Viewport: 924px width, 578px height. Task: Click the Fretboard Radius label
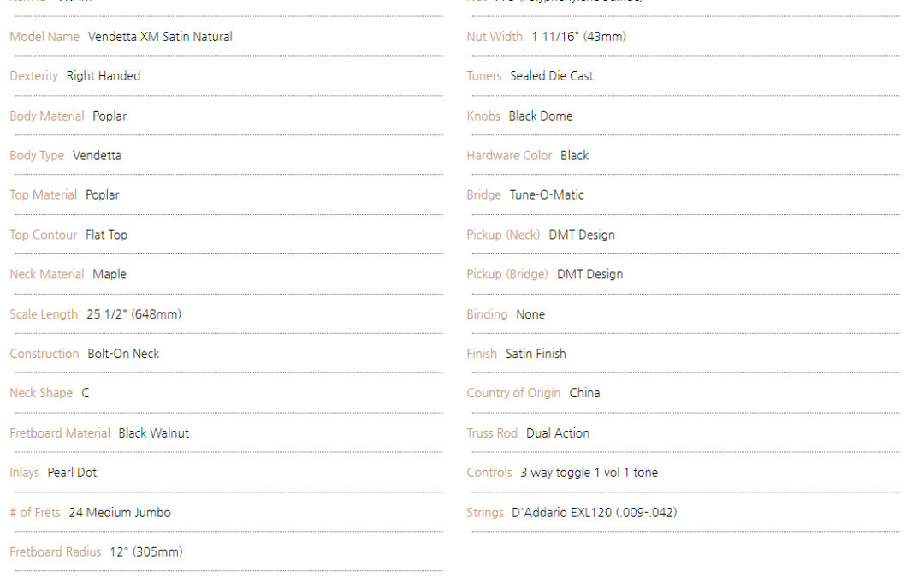(56, 552)
